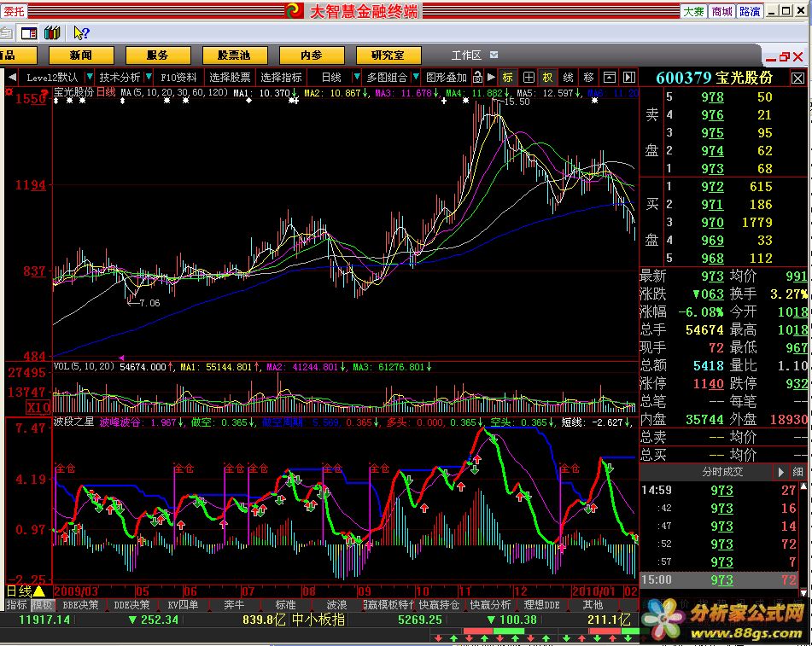812x646 pixels.
Task: Select the 快赢持仓 template tab
Action: point(439,604)
